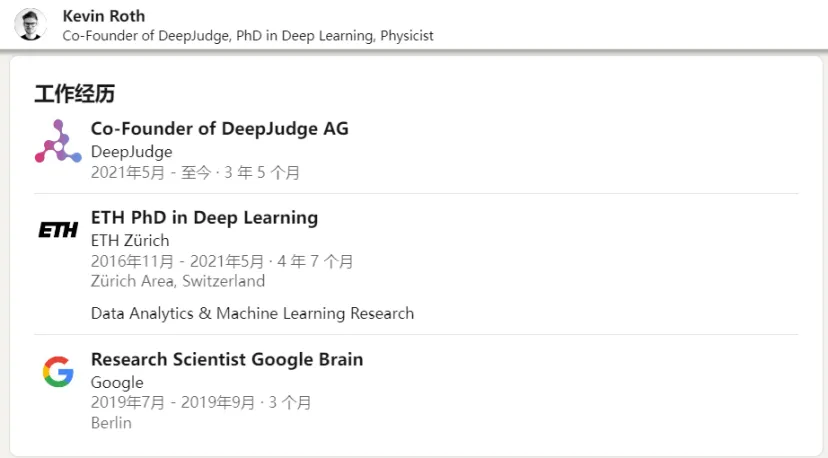Open the DeepJudge company logo
The height and width of the screenshot is (458, 828).
pos(58,141)
